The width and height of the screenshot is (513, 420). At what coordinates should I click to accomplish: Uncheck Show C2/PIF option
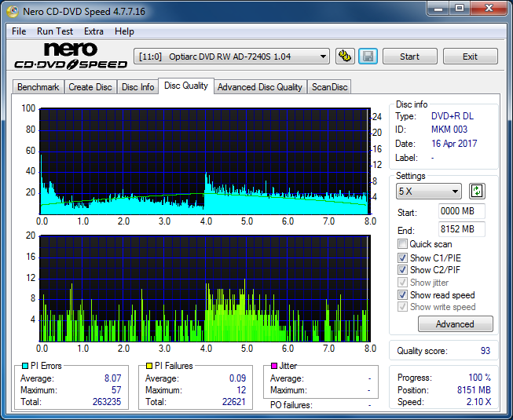[x=402, y=270]
